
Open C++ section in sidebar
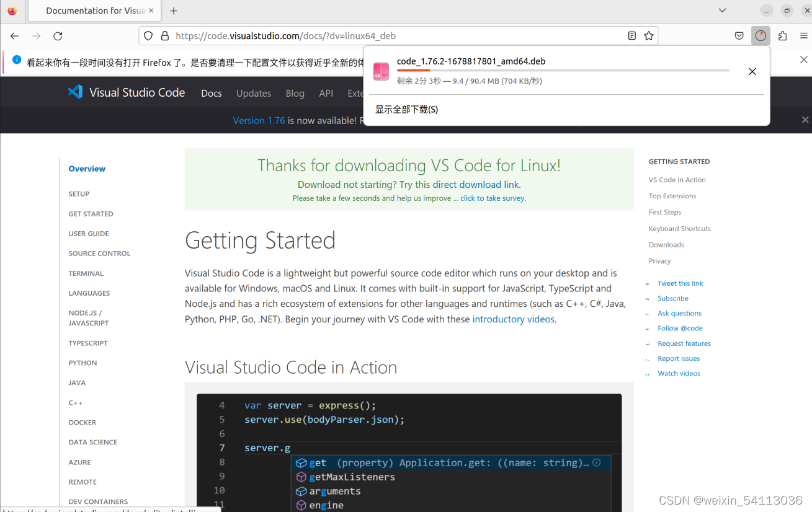[x=75, y=402]
